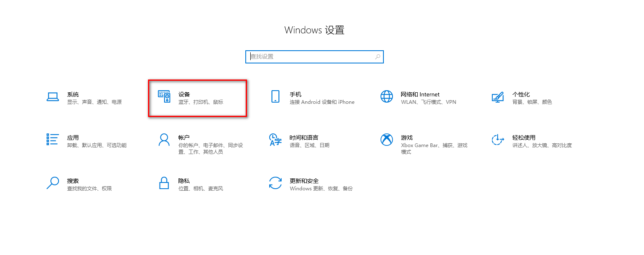This screenshot has width=644, height=255.
Task: Click the 帐户 person icon
Action: (x=164, y=140)
